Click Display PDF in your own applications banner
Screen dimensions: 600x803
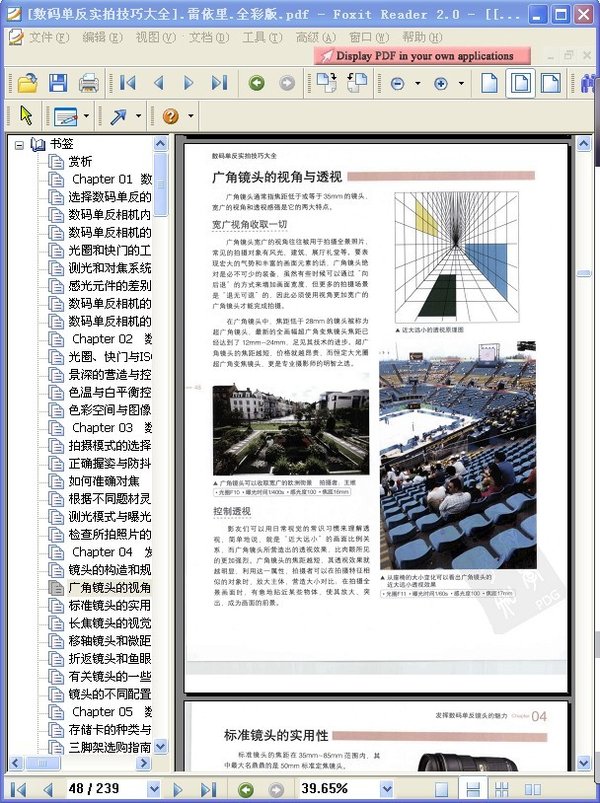coord(422,56)
